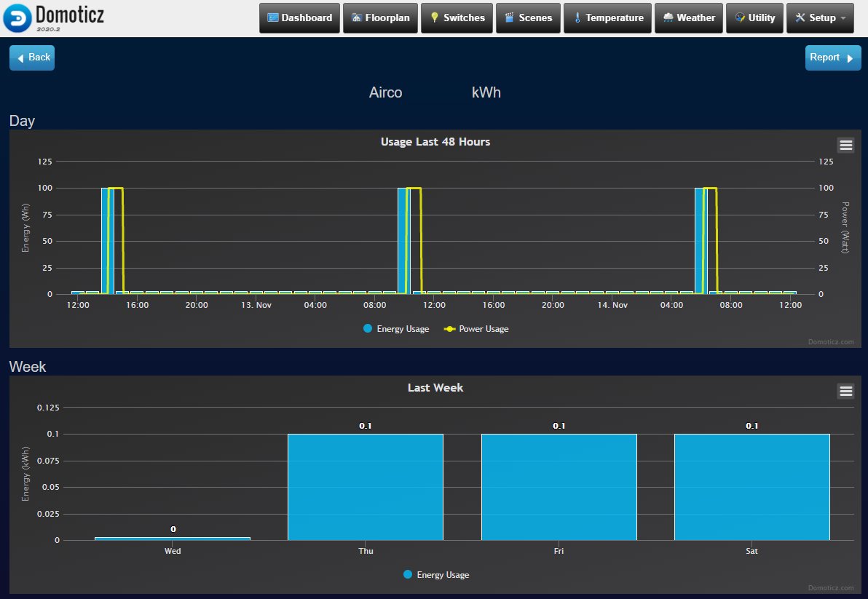Image resolution: width=868 pixels, height=599 pixels.
Task: Select the Fri bar in Last Week chart
Action: click(x=559, y=487)
